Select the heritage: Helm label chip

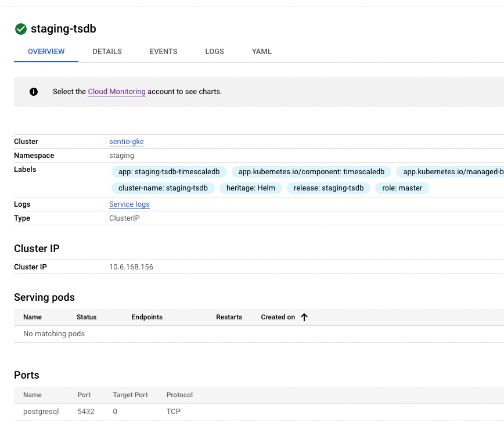tap(250, 188)
